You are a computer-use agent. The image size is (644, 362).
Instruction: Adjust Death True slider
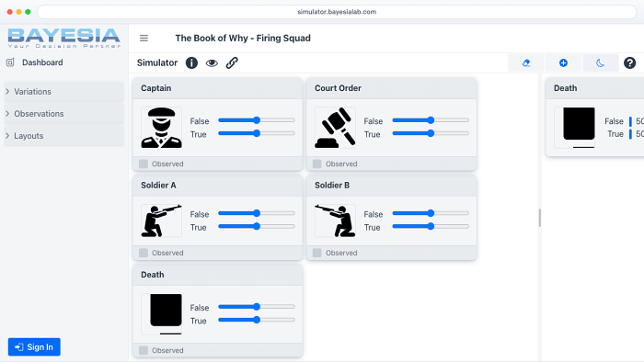point(257,320)
